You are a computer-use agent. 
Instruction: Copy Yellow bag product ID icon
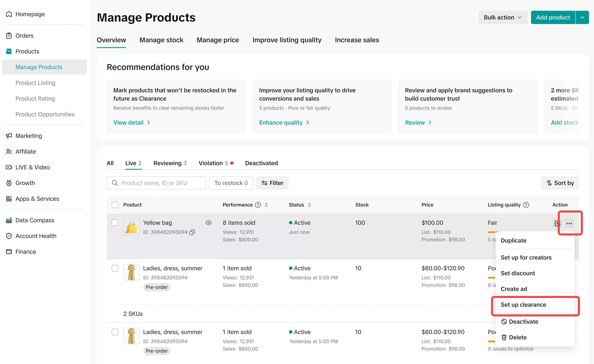(192, 232)
